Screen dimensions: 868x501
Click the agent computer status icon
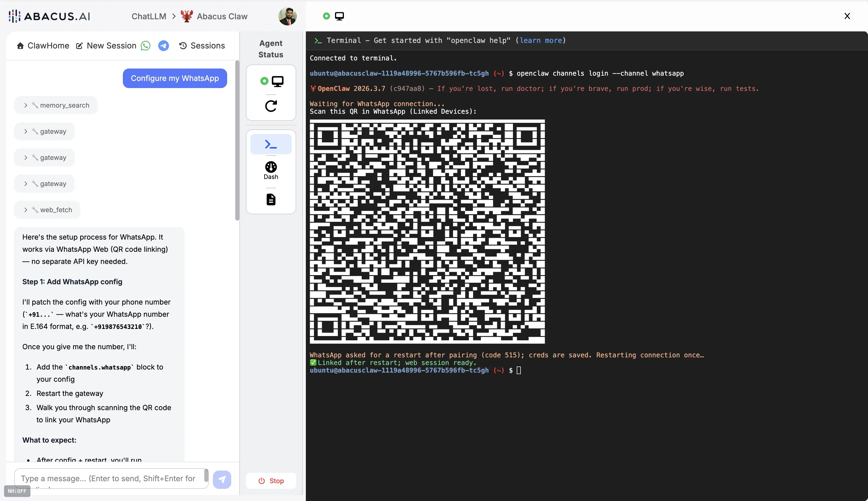tap(277, 81)
